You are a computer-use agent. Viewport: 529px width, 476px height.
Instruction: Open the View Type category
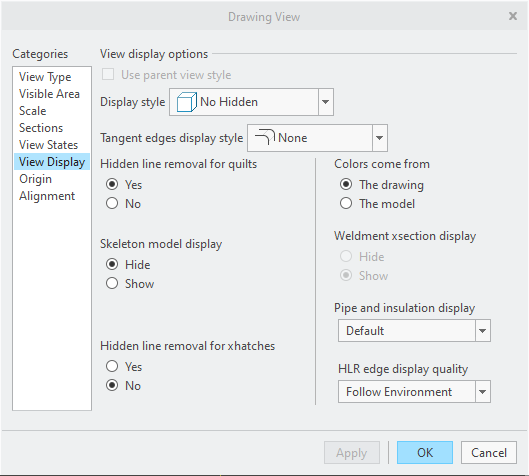point(45,77)
